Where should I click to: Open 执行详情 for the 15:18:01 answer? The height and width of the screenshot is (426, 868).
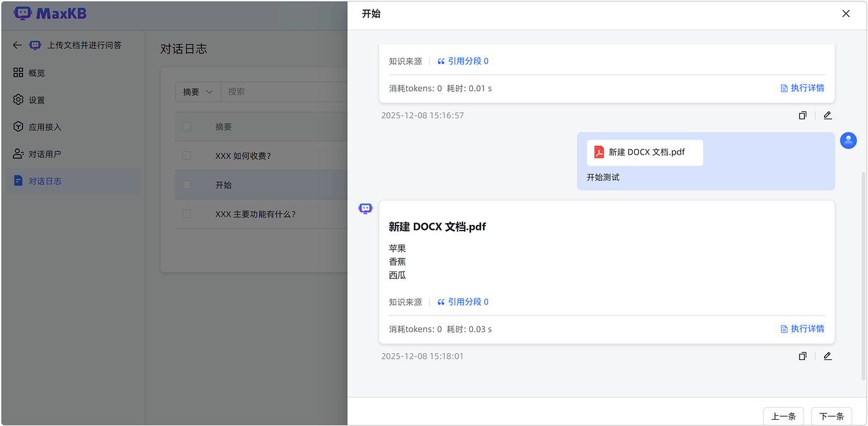[802, 329]
